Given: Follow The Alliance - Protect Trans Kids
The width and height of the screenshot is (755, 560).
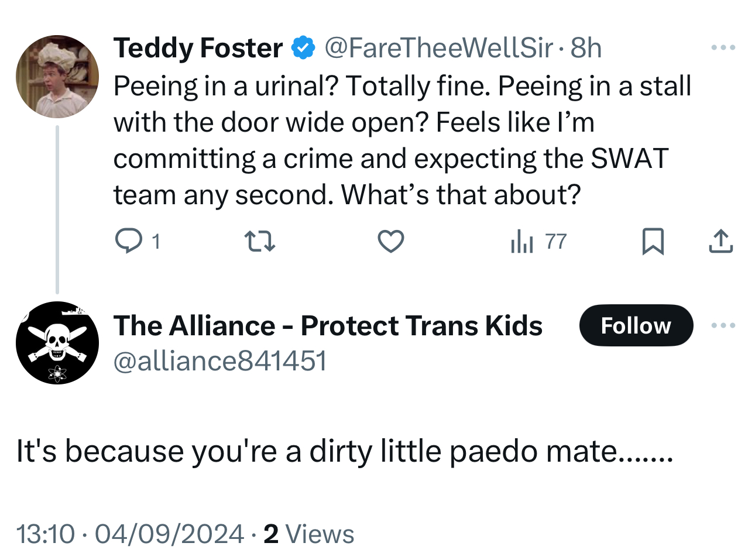Looking at the screenshot, I should (636, 325).
